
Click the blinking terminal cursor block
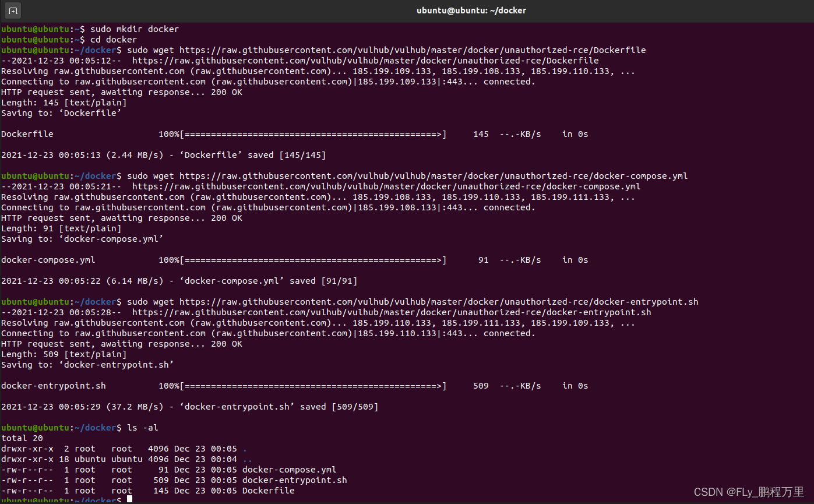pos(129,498)
